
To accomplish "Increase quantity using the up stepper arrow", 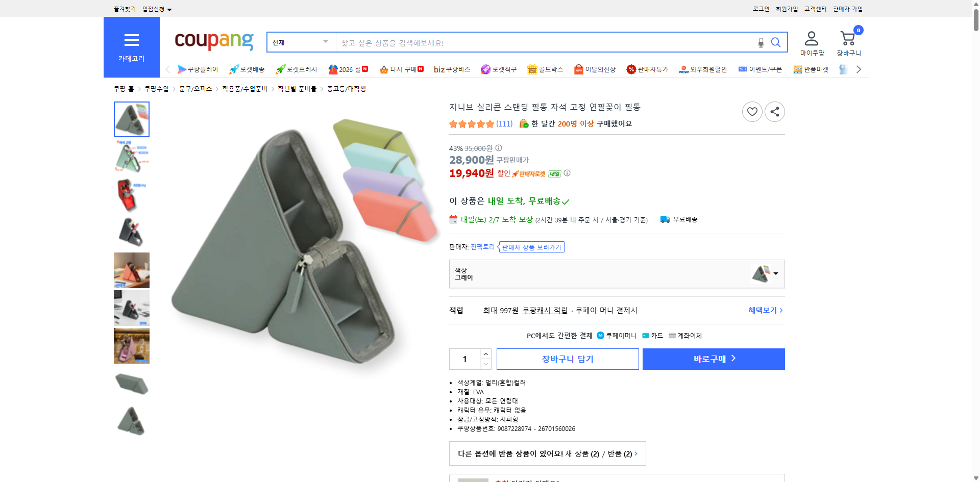I will click(x=485, y=353).
